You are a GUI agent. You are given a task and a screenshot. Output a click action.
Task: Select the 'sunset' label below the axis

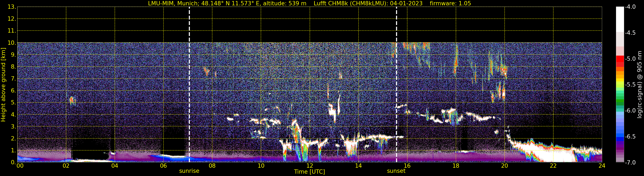(396, 171)
